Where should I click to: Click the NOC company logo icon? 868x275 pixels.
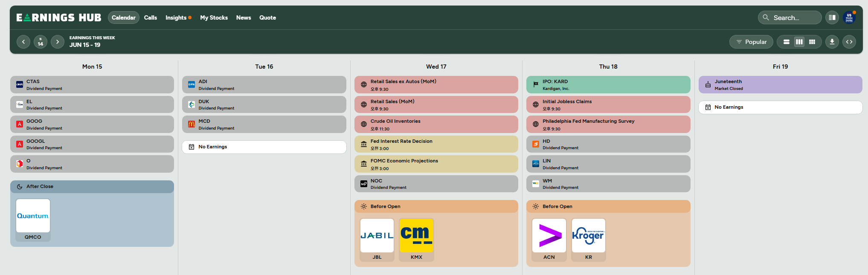click(x=364, y=184)
